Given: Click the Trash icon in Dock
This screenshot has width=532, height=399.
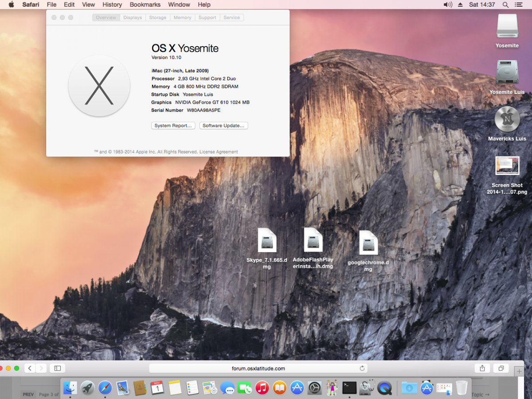Looking at the screenshot, I should coord(462,388).
